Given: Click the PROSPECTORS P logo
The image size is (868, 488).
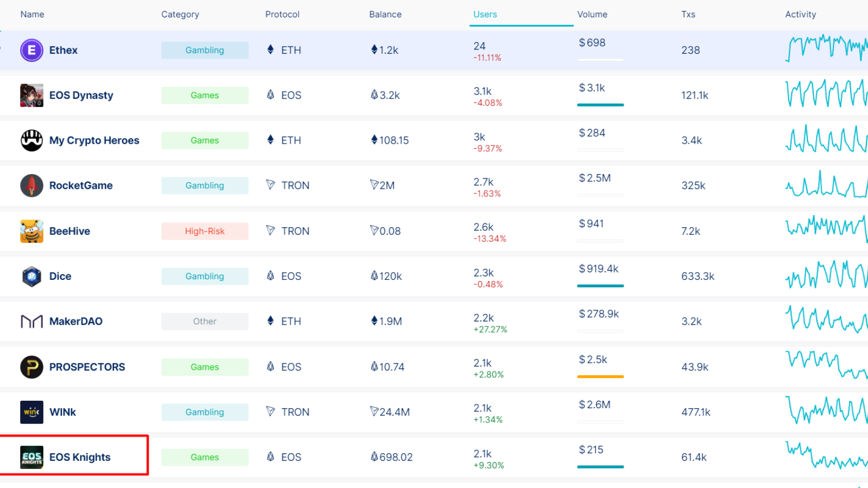Looking at the screenshot, I should [31, 367].
